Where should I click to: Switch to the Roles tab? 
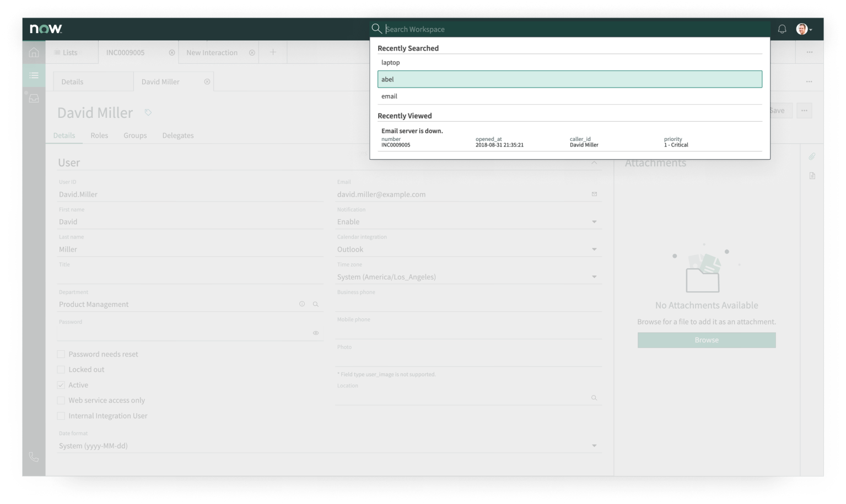pos(99,136)
